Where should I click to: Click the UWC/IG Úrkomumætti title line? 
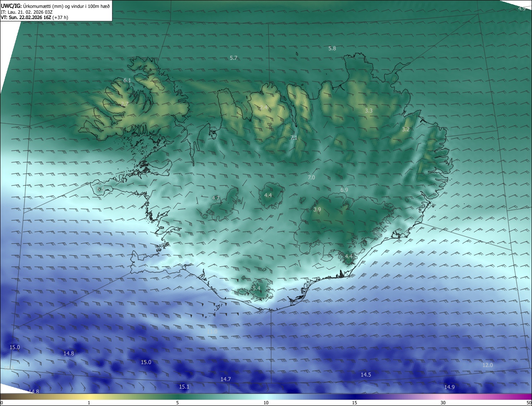56,6
